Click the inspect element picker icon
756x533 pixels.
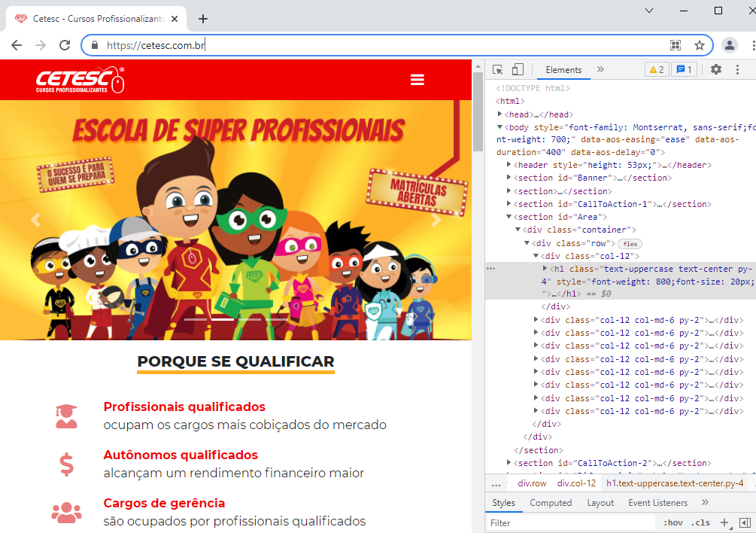click(x=497, y=70)
